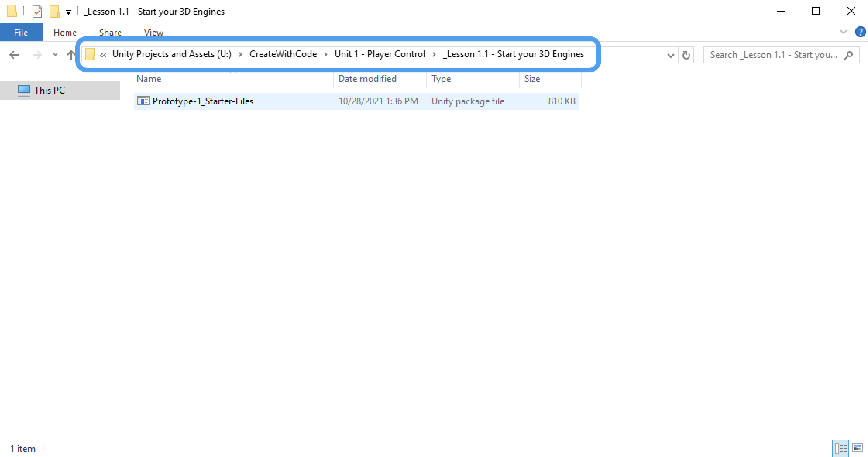
Task: Open Explorer help question mark
Action: (860, 32)
